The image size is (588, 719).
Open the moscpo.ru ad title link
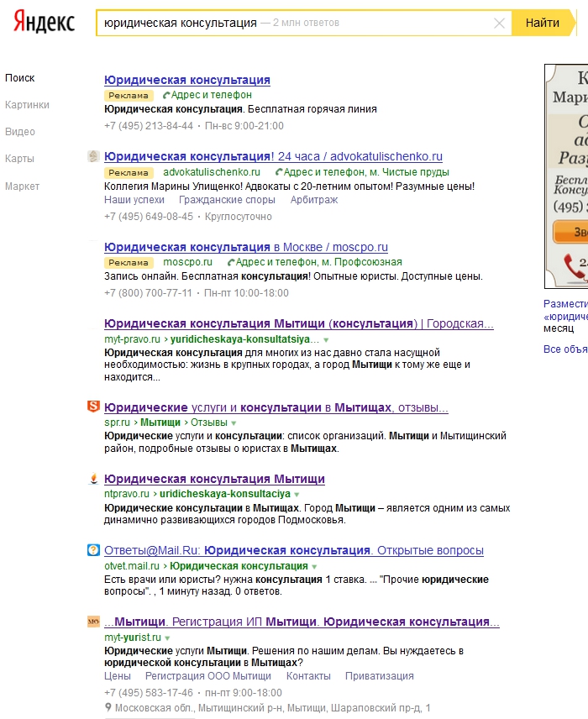[x=246, y=247]
